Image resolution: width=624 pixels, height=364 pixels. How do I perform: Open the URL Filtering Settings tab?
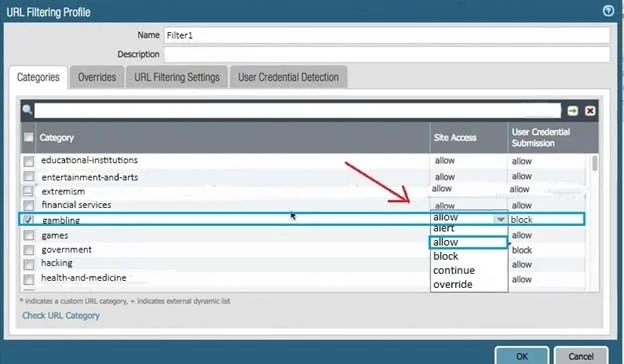(177, 77)
